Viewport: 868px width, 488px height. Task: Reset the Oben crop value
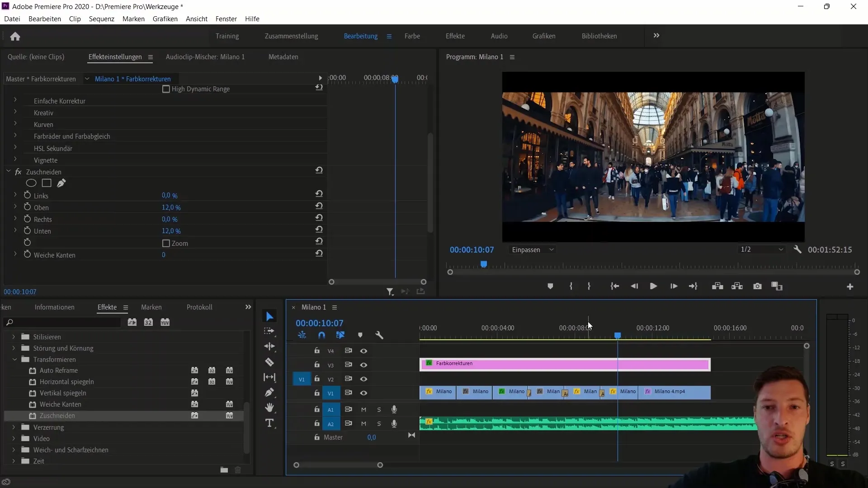point(319,206)
